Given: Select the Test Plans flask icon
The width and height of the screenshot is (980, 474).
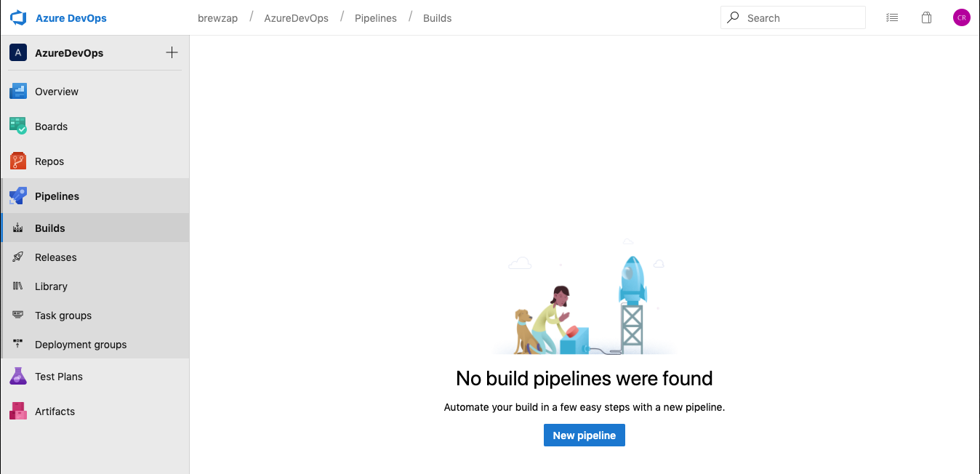Looking at the screenshot, I should click(x=18, y=377).
